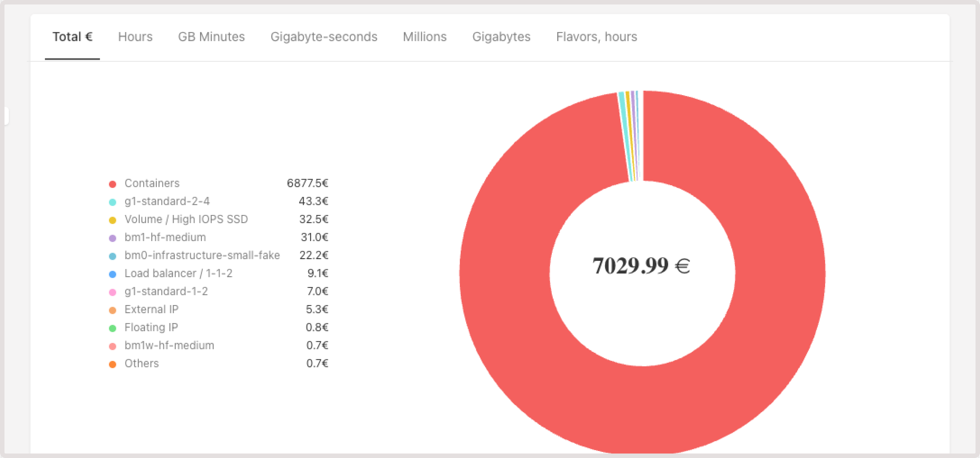
Task: Toggle the bm0-infrastructure-small-fake legend entry
Action: [202, 255]
